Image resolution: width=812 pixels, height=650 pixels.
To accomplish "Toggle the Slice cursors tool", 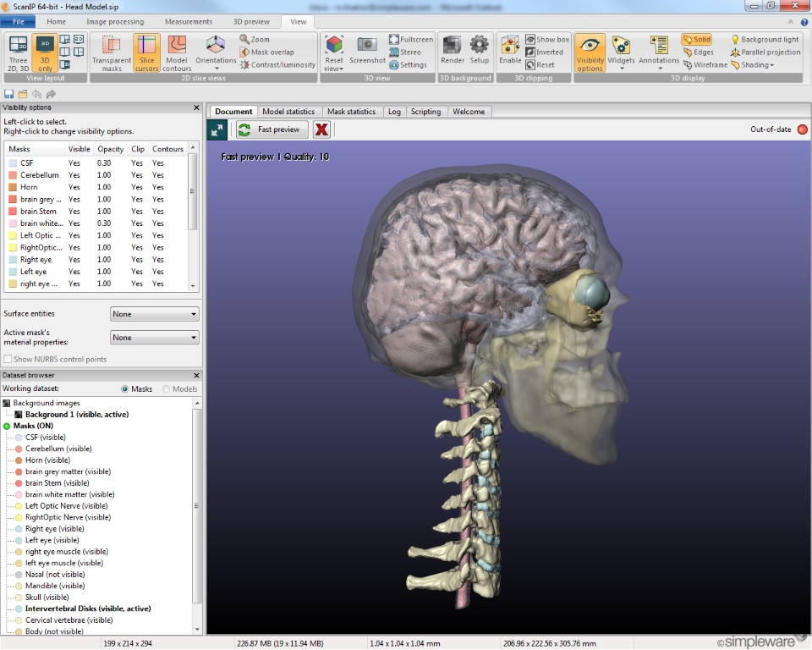I will coord(146,53).
